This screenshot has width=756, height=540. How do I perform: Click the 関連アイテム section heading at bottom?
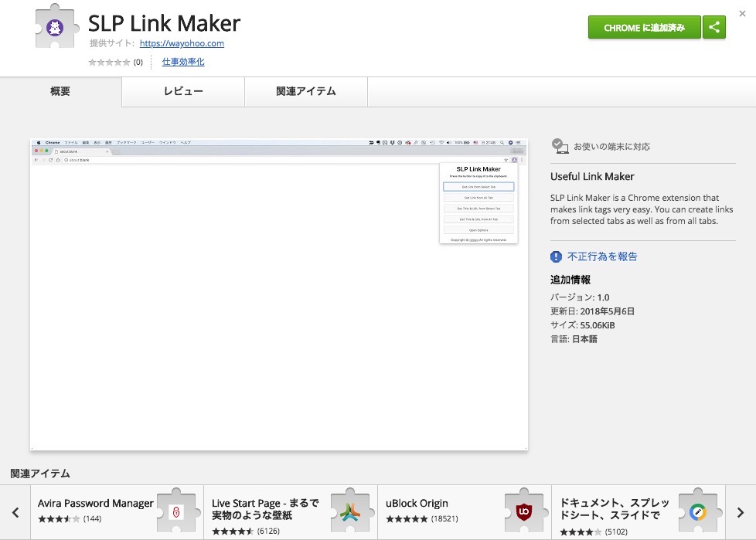click(x=40, y=474)
